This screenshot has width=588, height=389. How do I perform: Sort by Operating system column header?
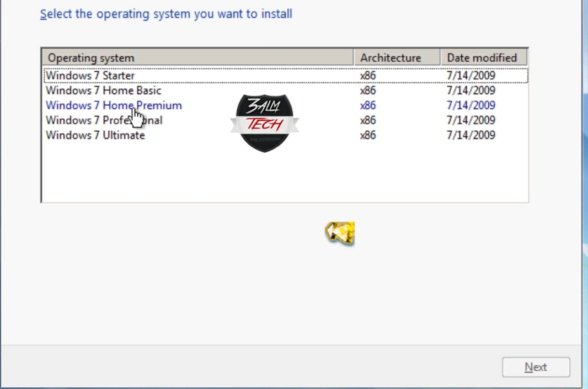197,58
